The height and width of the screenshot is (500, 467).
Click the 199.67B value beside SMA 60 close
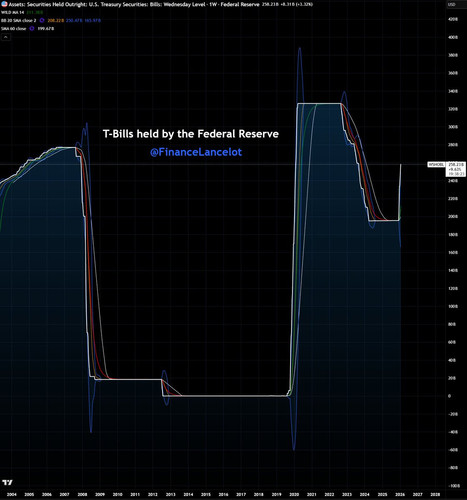click(46, 29)
